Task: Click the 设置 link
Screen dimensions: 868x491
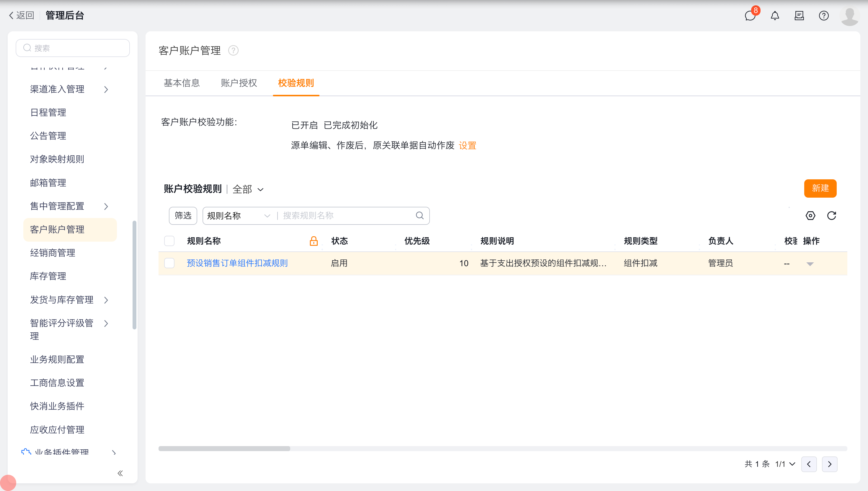Action: (x=467, y=146)
